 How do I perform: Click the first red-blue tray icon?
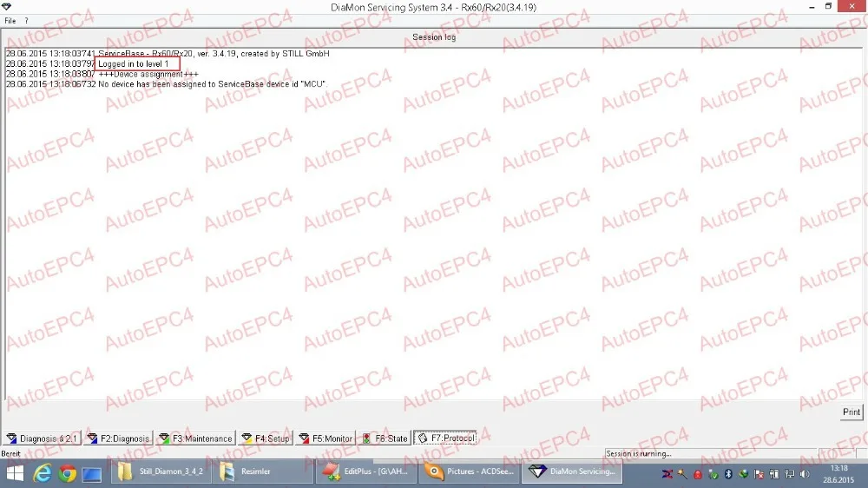[x=667, y=474]
